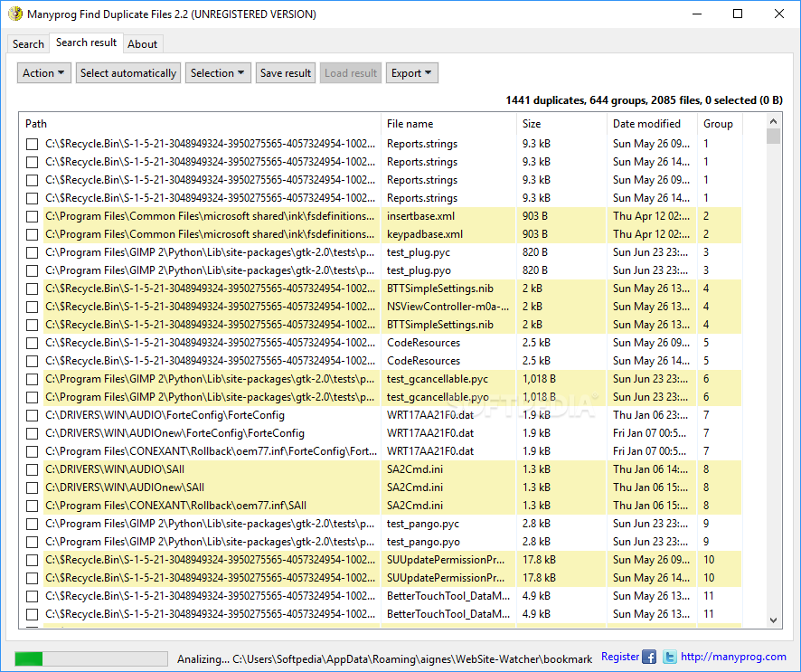Click path C:\Program Files\CONEXANT\Rollback\oem77.inf\SAII
This screenshot has height=672, width=801.
[x=175, y=506]
